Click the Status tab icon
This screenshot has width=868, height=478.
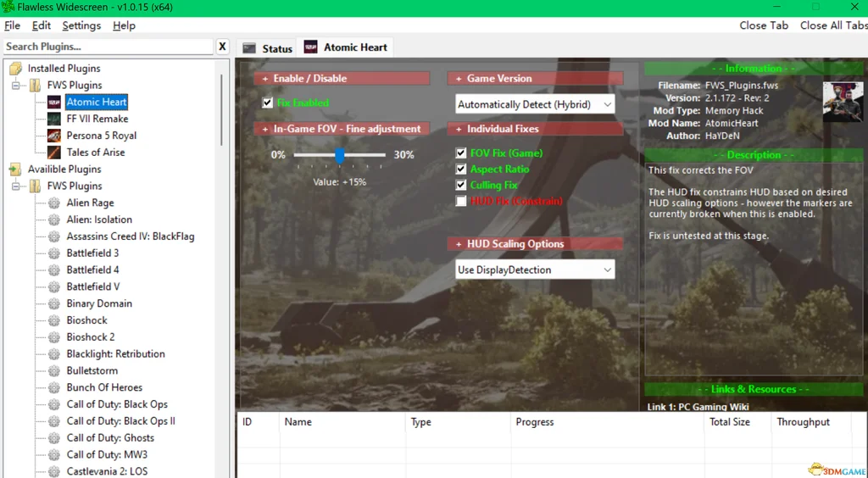(249, 48)
